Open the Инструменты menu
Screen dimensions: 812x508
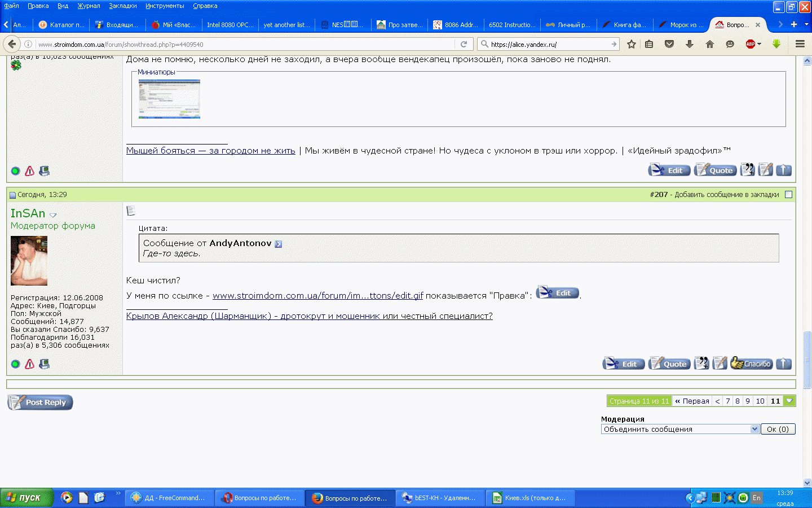click(x=164, y=5)
